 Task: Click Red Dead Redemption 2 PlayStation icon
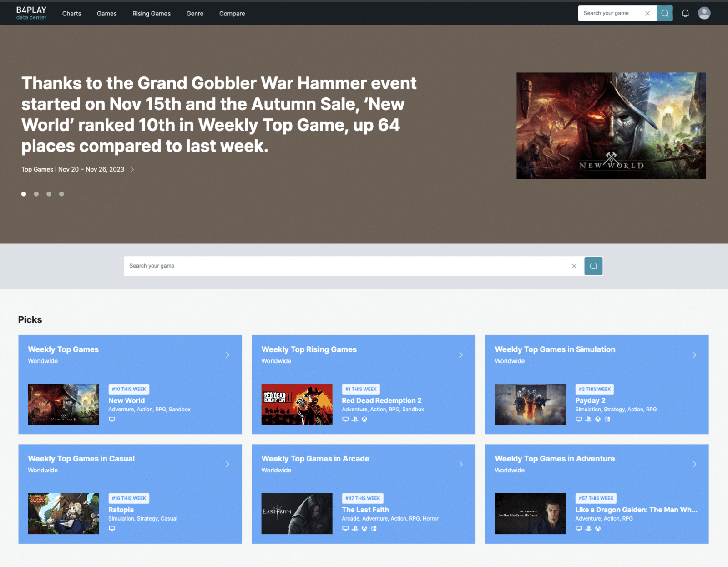point(355,419)
